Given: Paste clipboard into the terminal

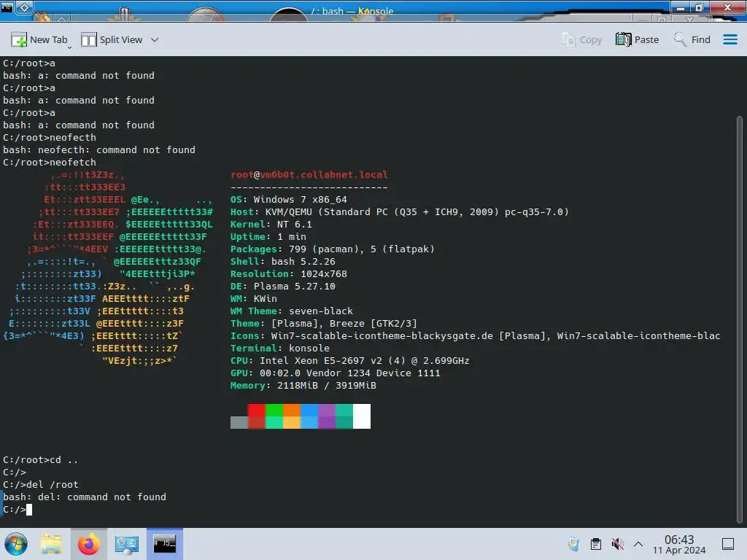Looking at the screenshot, I should click(637, 39).
